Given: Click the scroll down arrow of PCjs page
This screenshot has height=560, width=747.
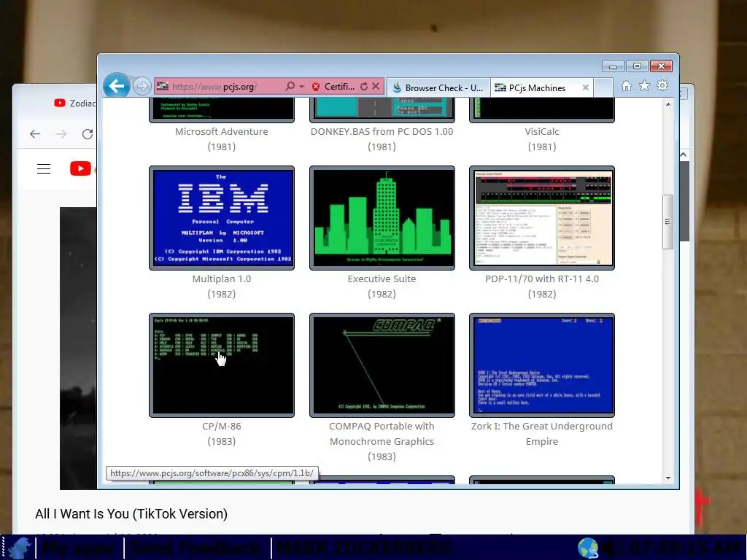Looking at the screenshot, I should point(668,478).
